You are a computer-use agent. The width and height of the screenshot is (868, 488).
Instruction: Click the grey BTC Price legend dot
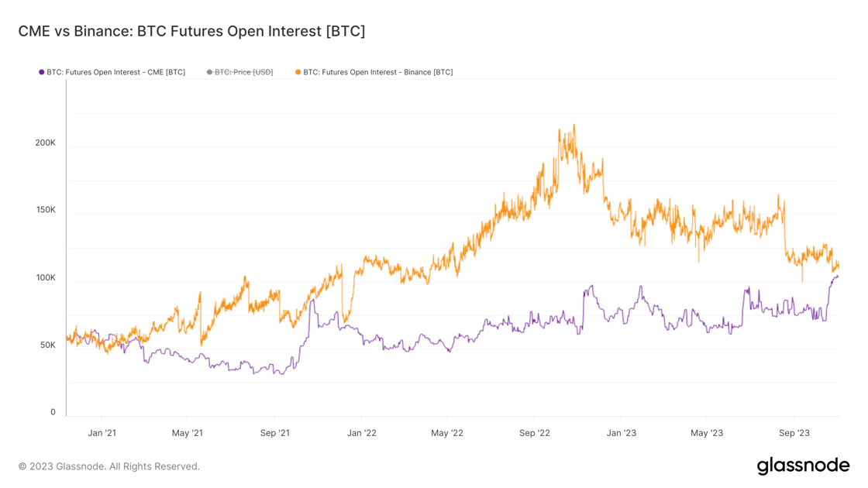click(x=209, y=73)
